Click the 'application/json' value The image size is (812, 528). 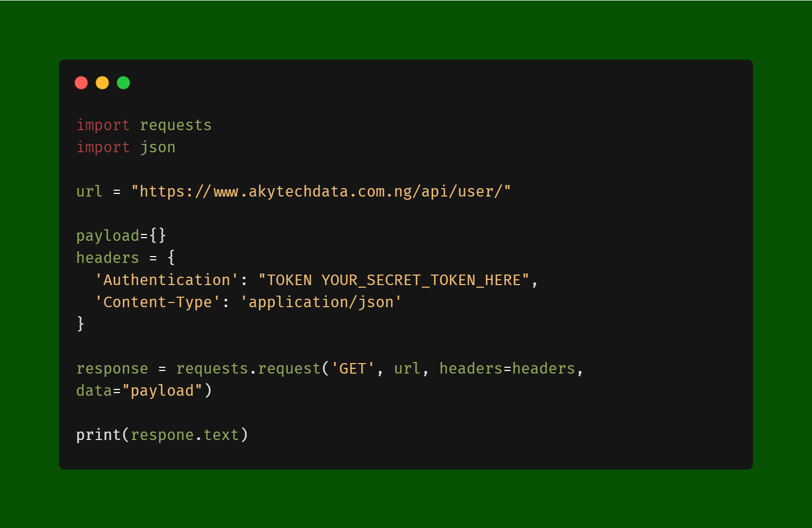pyautogui.click(x=321, y=302)
